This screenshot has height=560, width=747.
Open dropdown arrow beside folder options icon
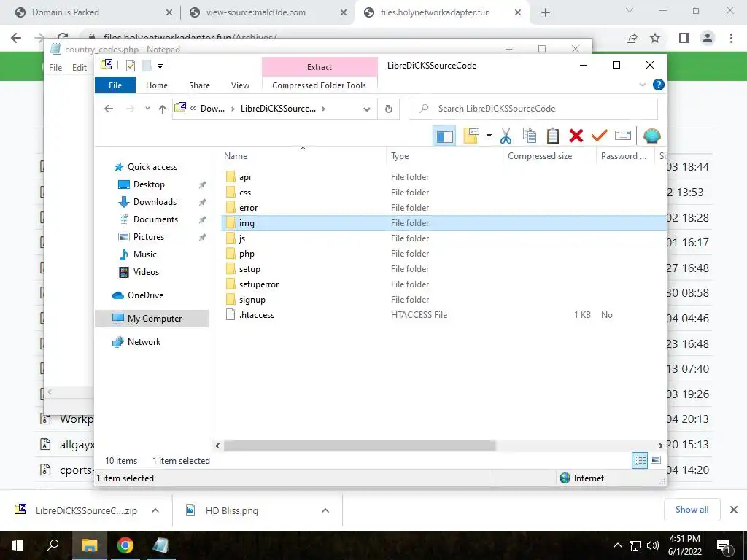[489, 136]
